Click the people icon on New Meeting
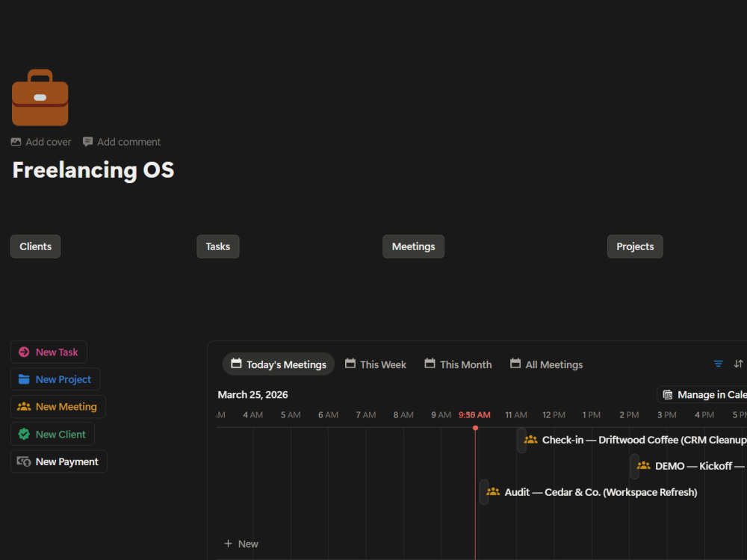Image resolution: width=747 pixels, height=560 pixels. click(24, 407)
